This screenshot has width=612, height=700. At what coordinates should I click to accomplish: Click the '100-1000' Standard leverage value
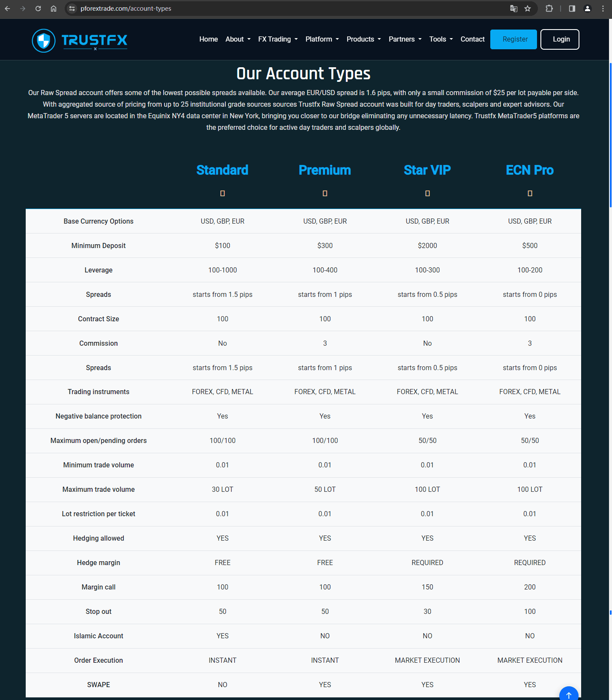tap(222, 270)
